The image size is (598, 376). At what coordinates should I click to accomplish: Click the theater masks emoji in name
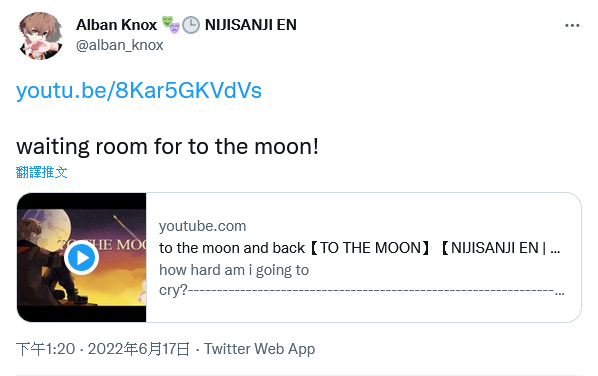tap(170, 25)
